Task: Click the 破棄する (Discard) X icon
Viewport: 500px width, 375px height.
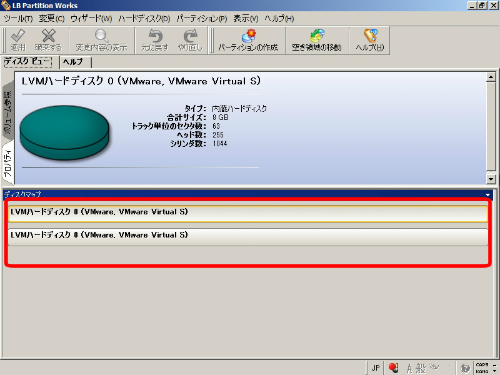Action: pyautogui.click(x=49, y=36)
